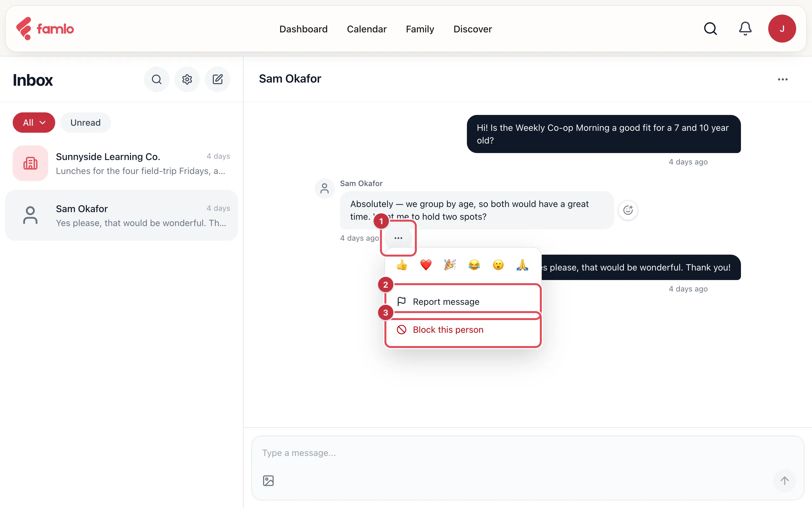
Task: React with red heart emoji
Action: 426,265
